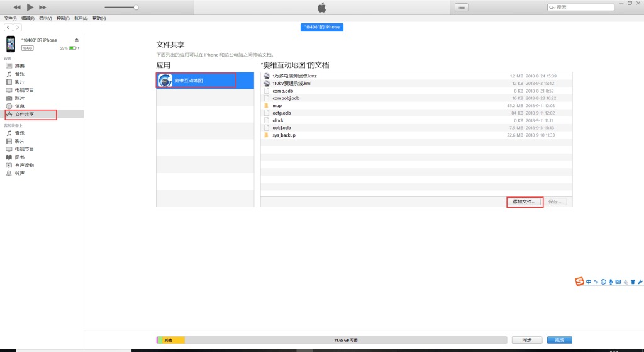Select the 奥维互动地图 app in the list
The height and width of the screenshot is (352, 644).
click(x=196, y=81)
